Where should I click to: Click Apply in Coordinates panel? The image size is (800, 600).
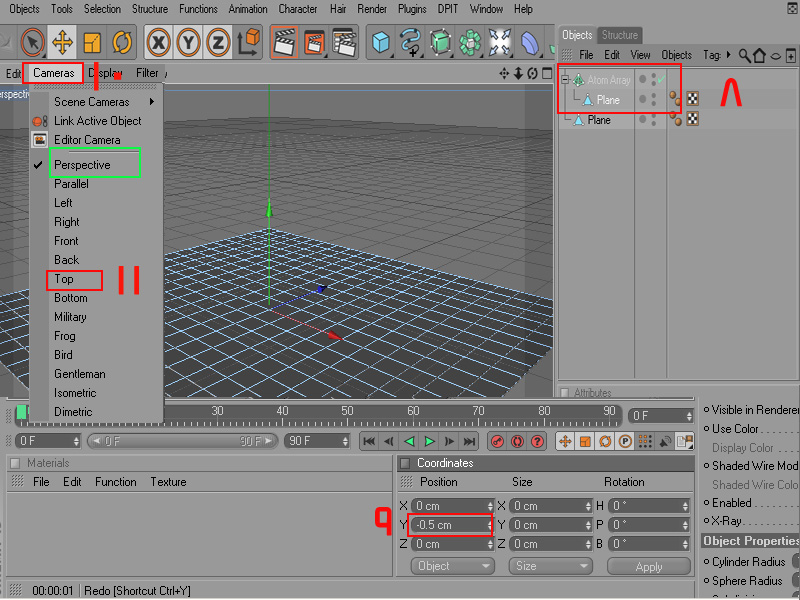point(649,567)
